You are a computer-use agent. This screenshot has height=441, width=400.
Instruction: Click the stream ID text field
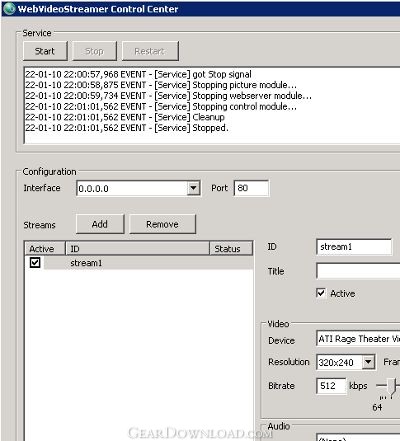[x=354, y=247]
